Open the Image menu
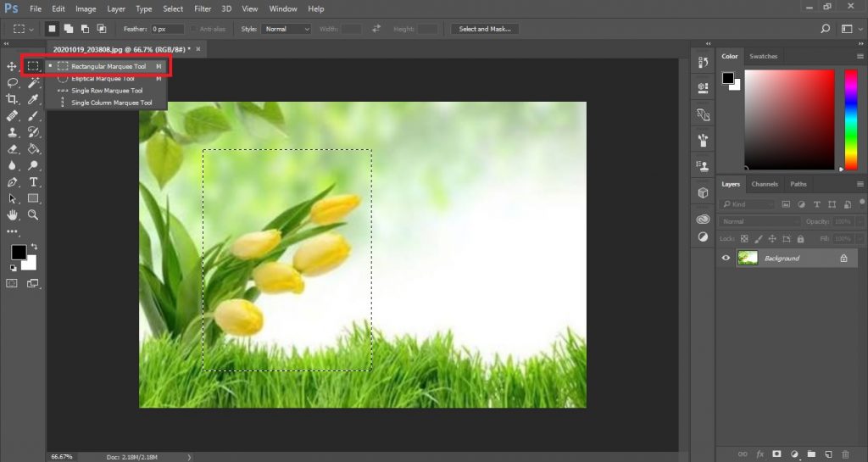 click(86, 8)
